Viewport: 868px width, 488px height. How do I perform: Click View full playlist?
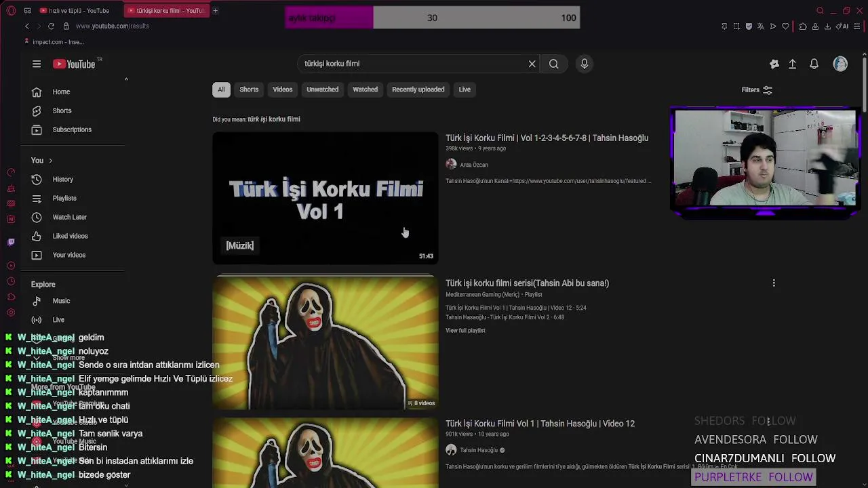[x=465, y=331]
